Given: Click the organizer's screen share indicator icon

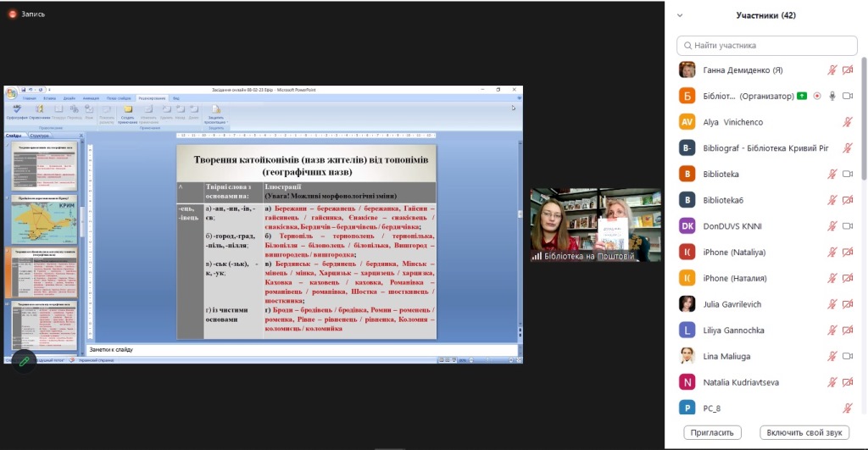Looking at the screenshot, I should (802, 96).
